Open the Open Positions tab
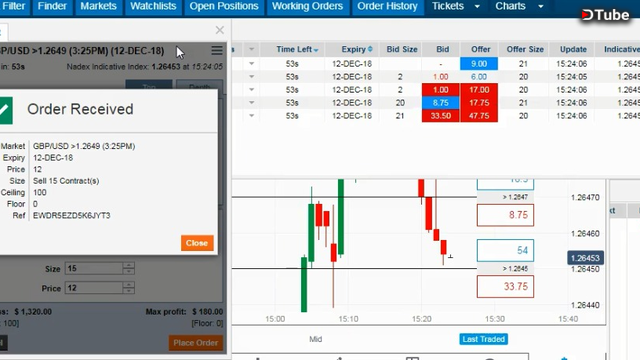The image size is (640, 360). tap(224, 7)
